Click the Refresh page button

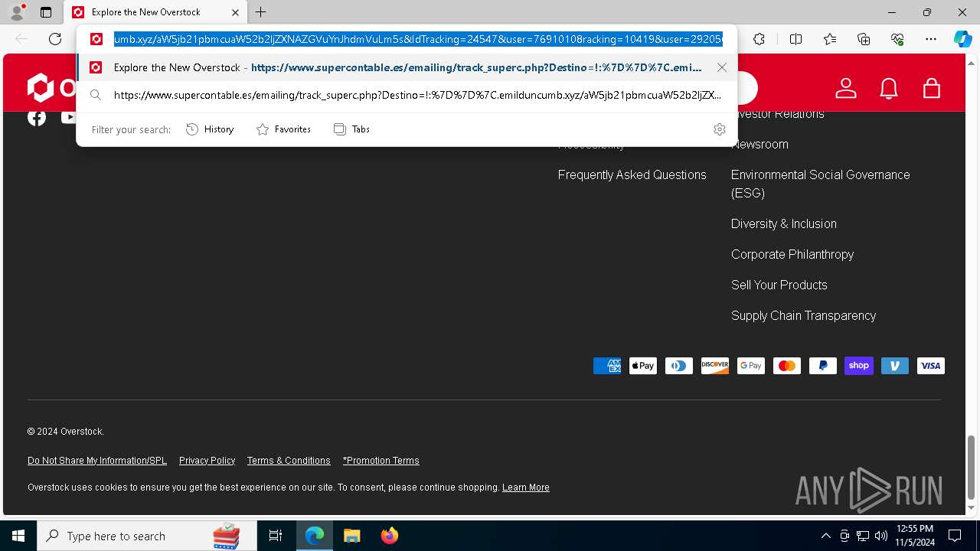pyautogui.click(x=55, y=39)
